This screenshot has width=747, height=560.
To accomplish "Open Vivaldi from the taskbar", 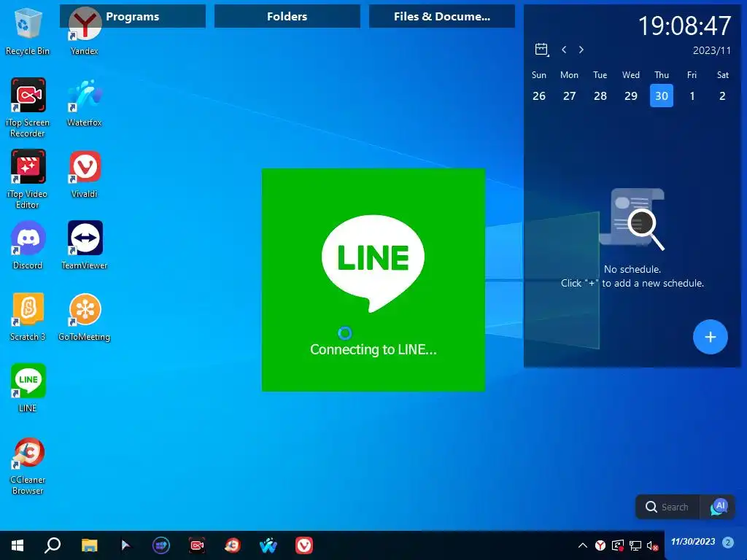I will coord(304,545).
